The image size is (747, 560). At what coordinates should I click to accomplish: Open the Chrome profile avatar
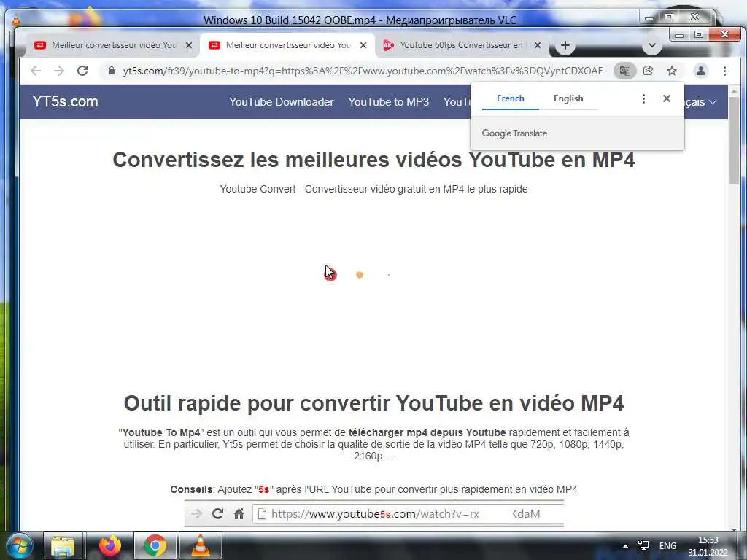[x=701, y=71]
